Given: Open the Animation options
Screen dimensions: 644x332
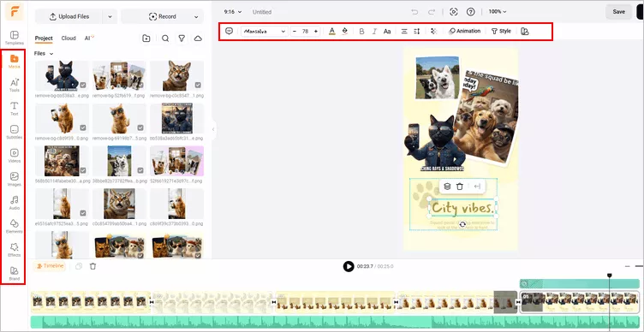Looking at the screenshot, I should [464, 31].
